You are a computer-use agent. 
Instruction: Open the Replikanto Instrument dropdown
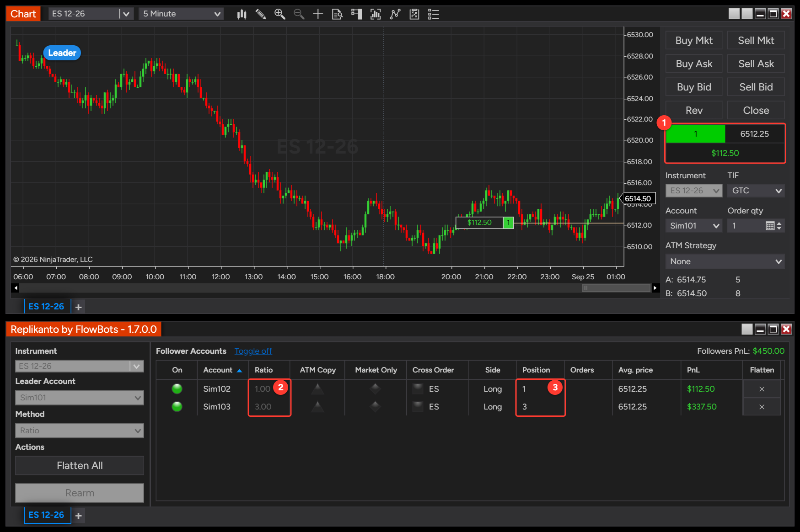(80, 366)
